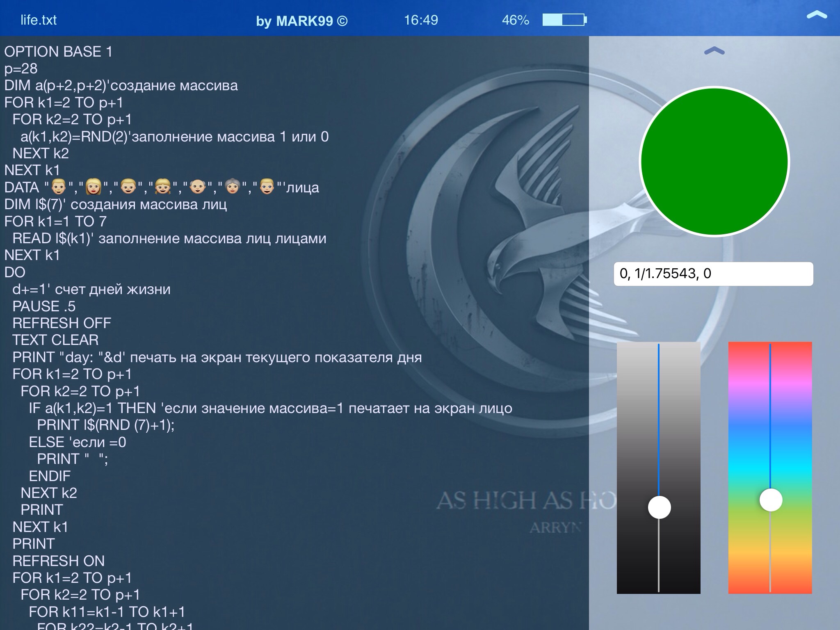Image resolution: width=840 pixels, height=630 pixels.
Task: Tap the 'by MARK99 ©' label
Action: 301,21
